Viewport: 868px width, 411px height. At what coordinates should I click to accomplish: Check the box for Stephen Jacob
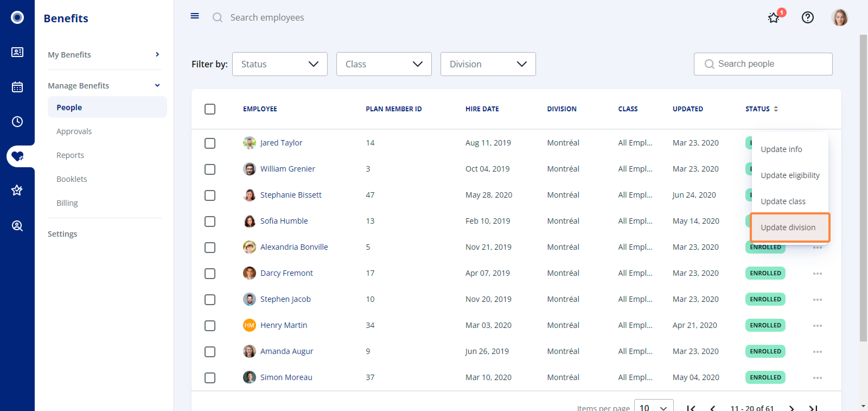pyautogui.click(x=210, y=299)
